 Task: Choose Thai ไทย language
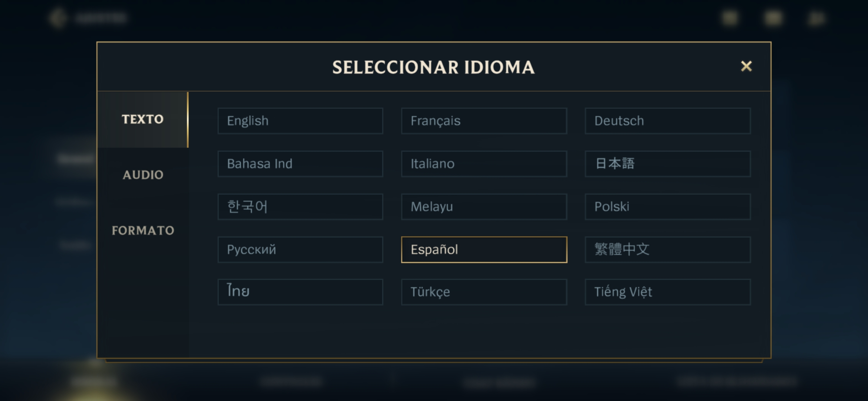[300, 292]
